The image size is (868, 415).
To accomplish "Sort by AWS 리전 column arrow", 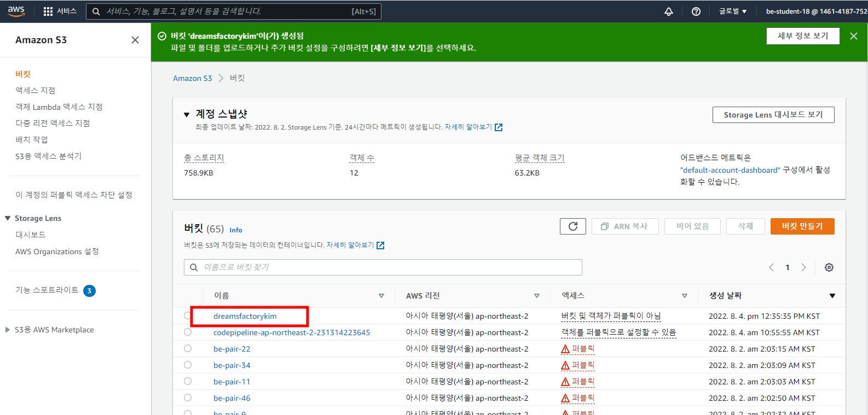I will pyautogui.click(x=537, y=296).
